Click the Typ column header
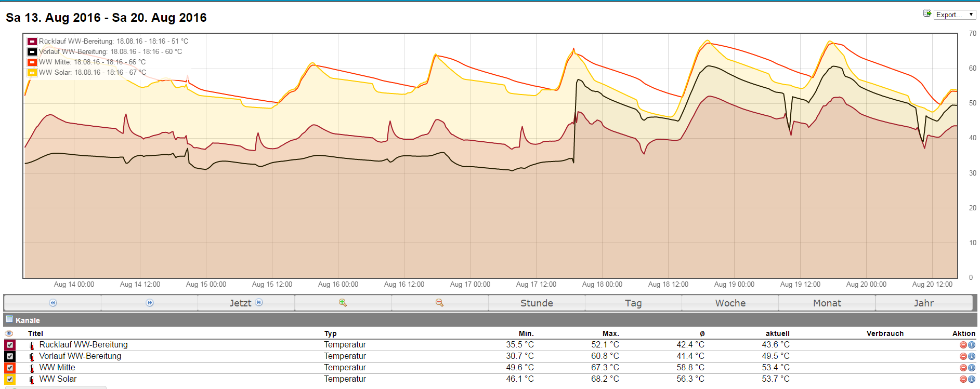980x389 pixels. coord(331,333)
